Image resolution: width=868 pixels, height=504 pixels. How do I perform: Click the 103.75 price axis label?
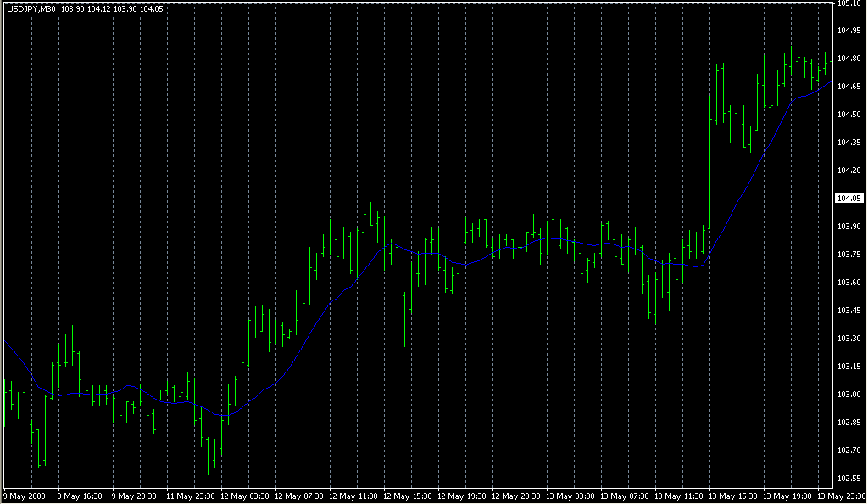pyautogui.click(x=849, y=255)
